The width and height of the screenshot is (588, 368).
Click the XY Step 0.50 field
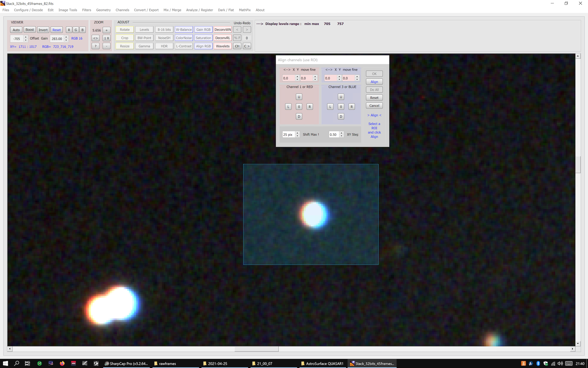[334, 135]
